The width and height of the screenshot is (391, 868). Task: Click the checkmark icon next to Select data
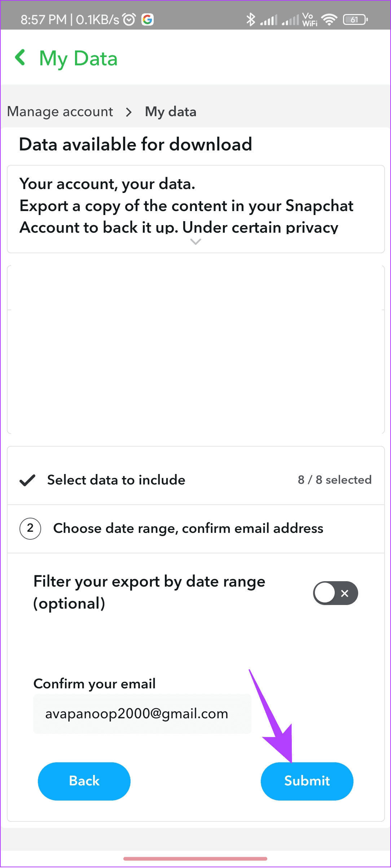coord(27,480)
